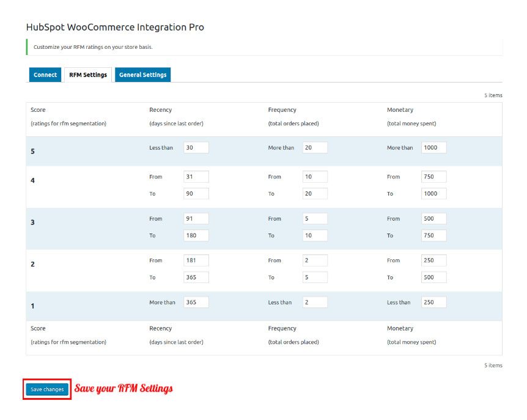Click top '(ratings for rfm segmentation)' subtitle
The image size is (527, 420).
pyautogui.click(x=68, y=123)
